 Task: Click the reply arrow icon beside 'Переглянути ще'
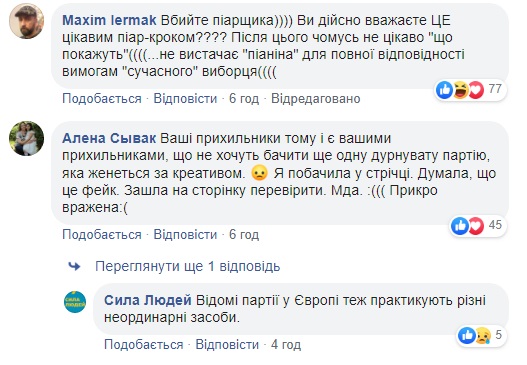(74, 267)
